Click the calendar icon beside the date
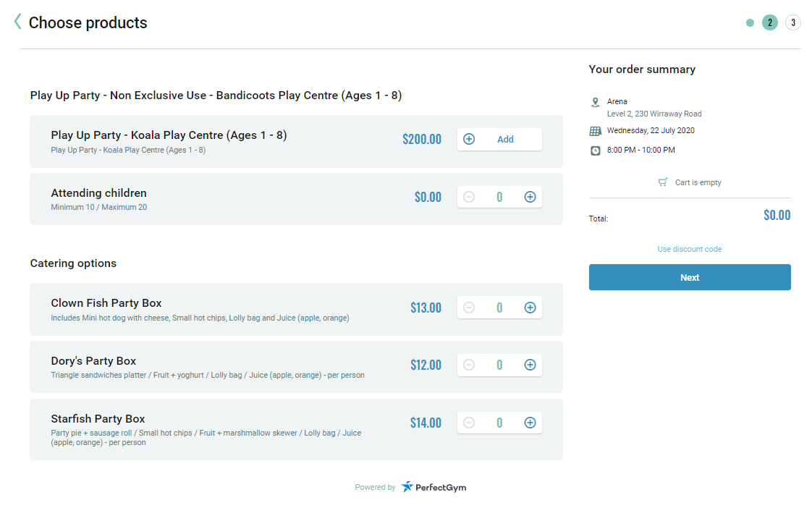This screenshot has width=812, height=508. [x=595, y=131]
